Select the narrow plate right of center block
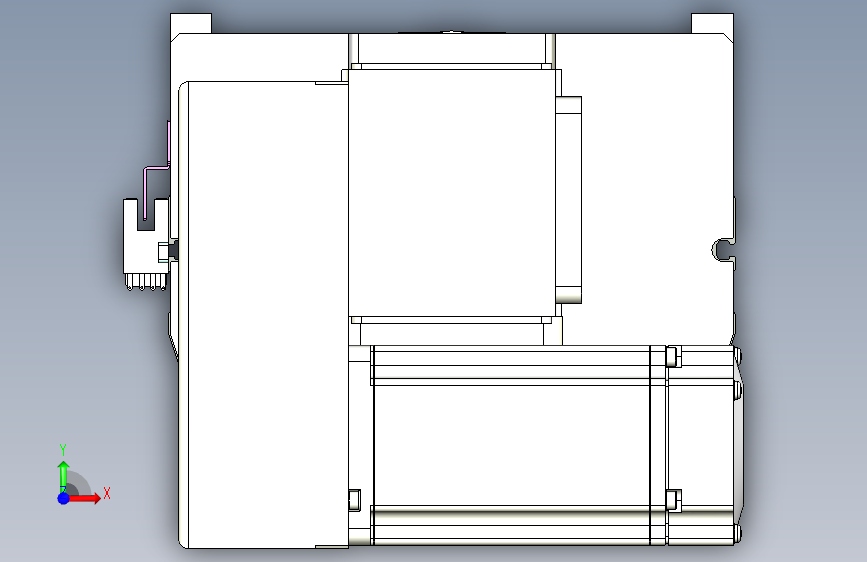The height and width of the screenshot is (562, 867). 568,200
